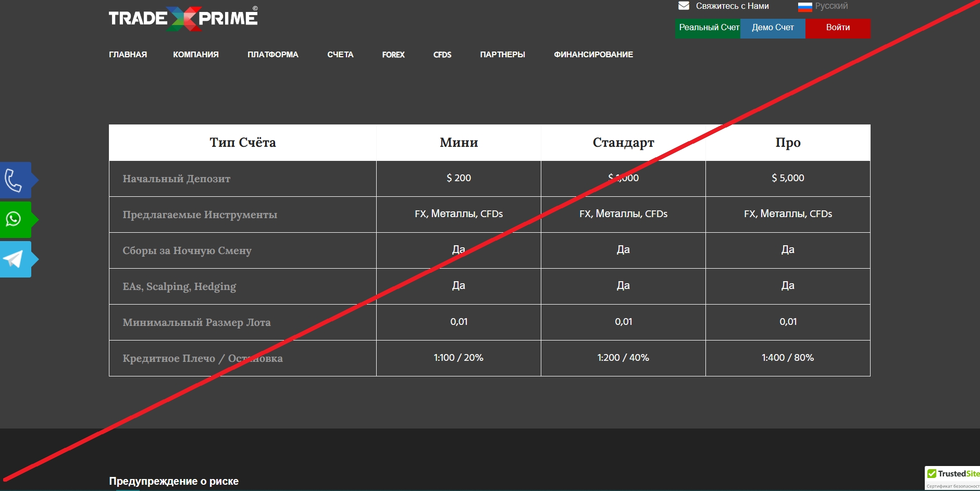The width and height of the screenshot is (980, 491).
Task: Select the Про column header
Action: pyautogui.click(x=788, y=143)
